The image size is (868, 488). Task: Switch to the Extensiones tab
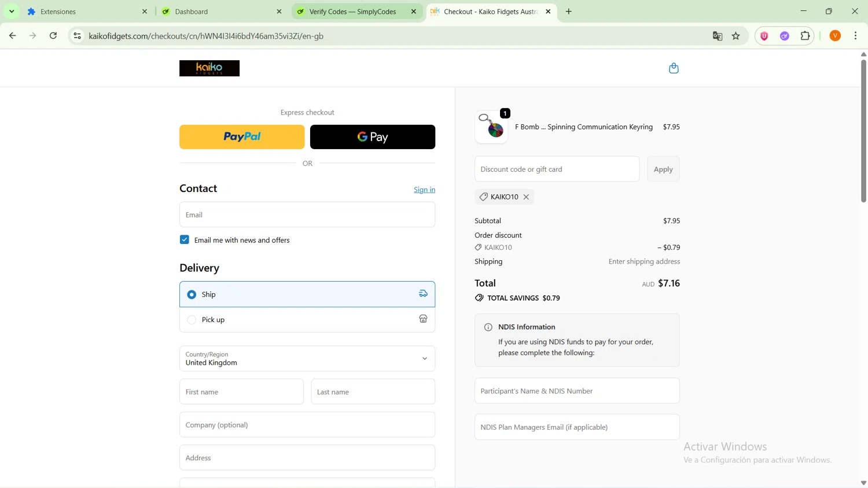pyautogui.click(x=86, y=12)
